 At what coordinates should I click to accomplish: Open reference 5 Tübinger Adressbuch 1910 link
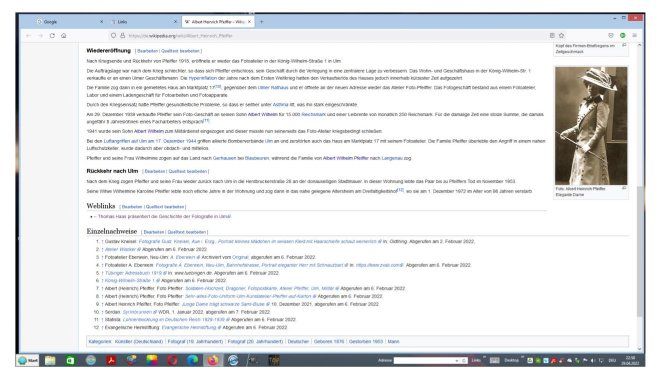tap(136, 273)
